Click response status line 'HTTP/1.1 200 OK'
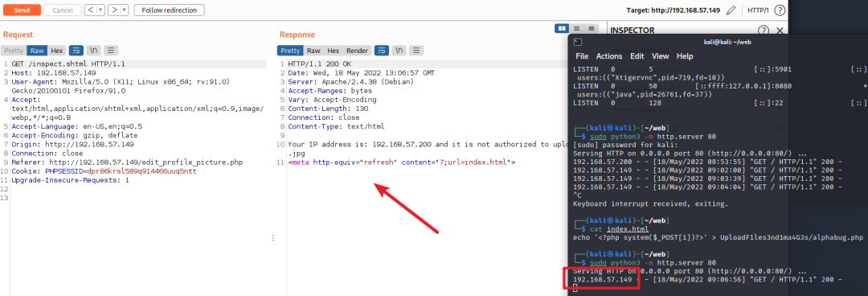 [x=319, y=64]
